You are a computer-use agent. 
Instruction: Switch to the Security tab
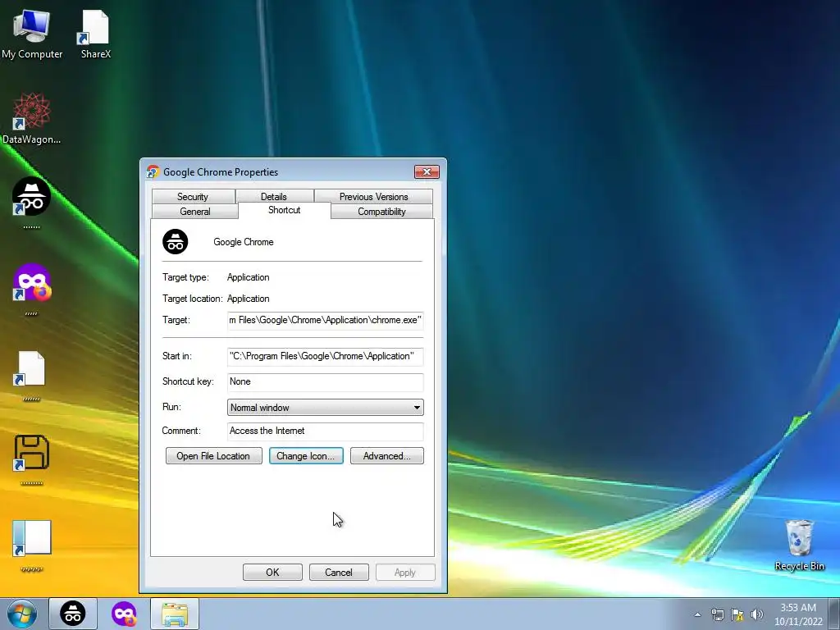point(193,197)
